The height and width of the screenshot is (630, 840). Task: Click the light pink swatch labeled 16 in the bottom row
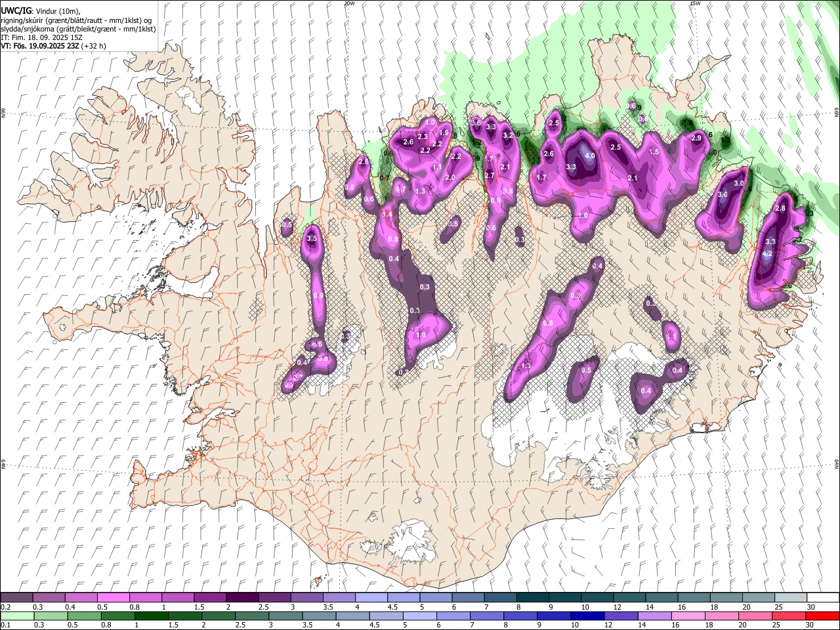[x=688, y=616]
